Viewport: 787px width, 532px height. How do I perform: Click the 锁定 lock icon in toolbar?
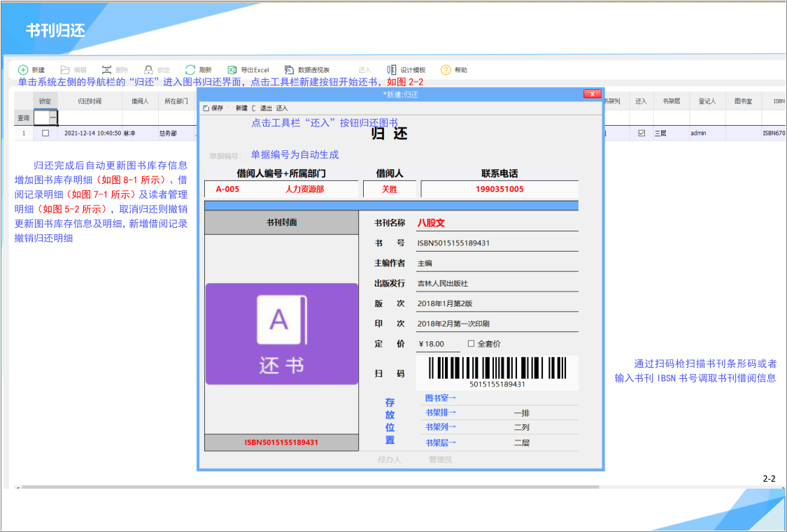148,70
